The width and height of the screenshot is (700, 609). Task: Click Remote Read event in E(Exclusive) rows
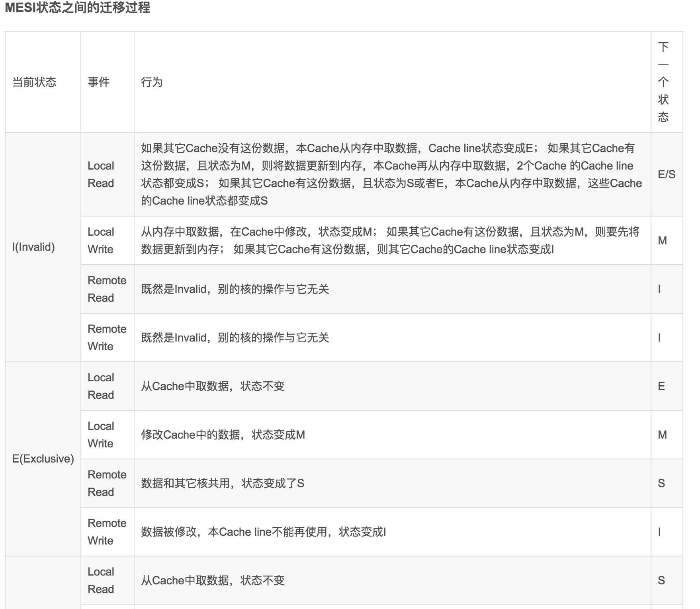[107, 483]
